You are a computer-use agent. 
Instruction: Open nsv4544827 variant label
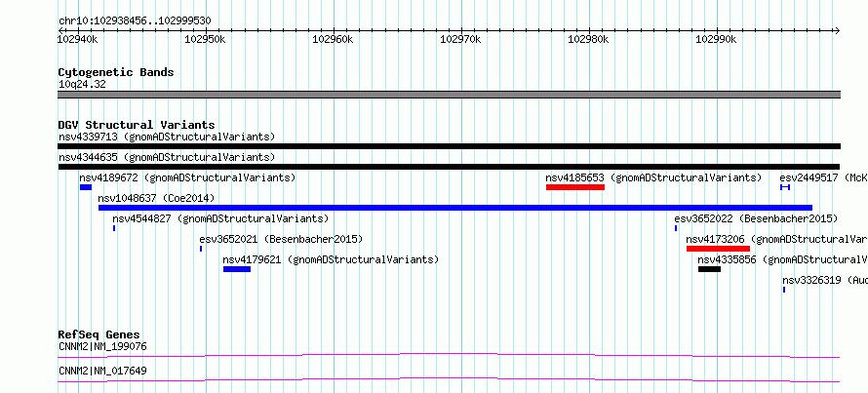[220, 218]
